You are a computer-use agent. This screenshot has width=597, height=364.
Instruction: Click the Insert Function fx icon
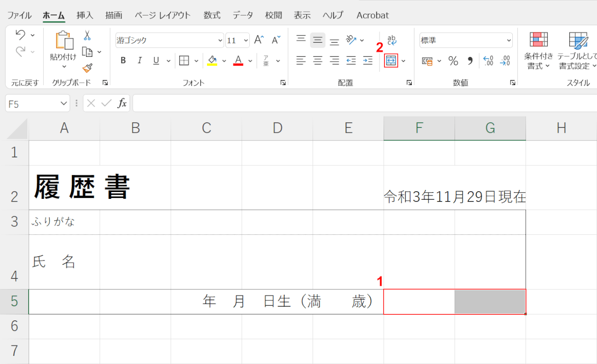(x=122, y=103)
